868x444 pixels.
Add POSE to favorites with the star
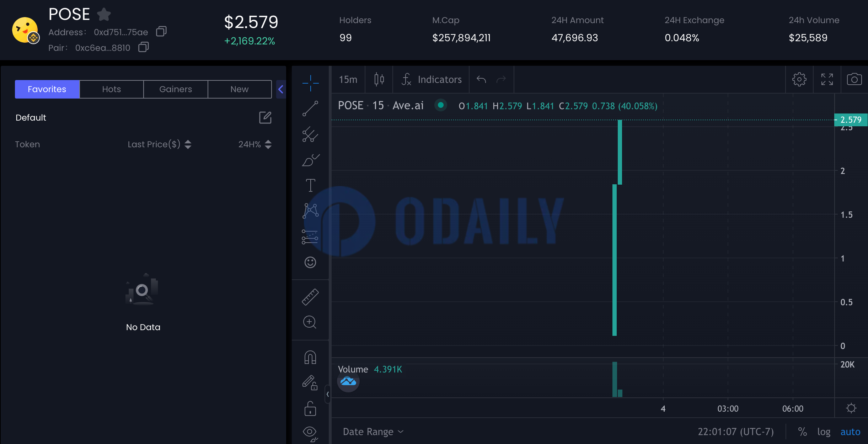tap(104, 15)
